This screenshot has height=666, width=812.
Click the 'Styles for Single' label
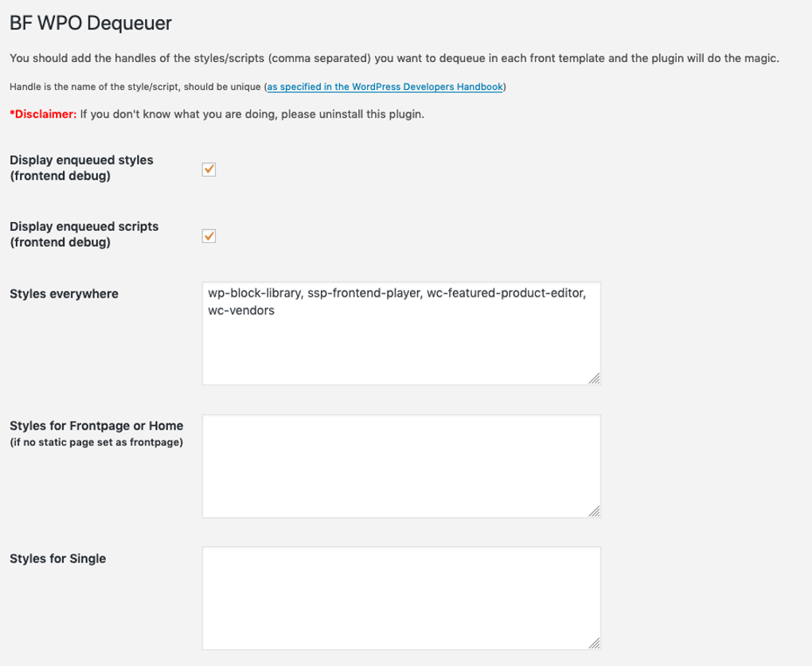(57, 559)
